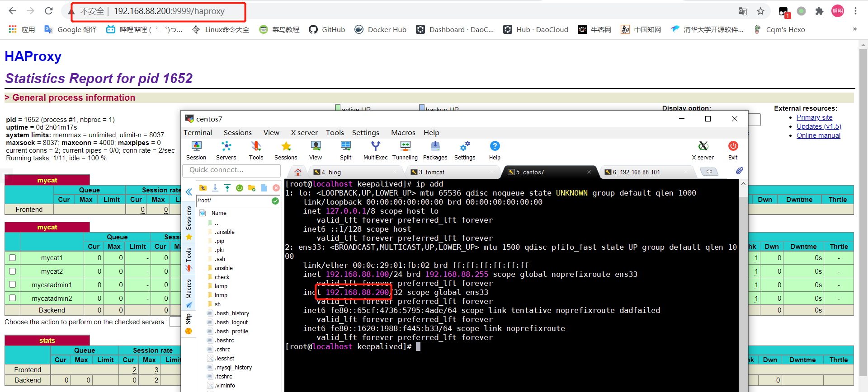Viewport: 868px width, 392px height.
Task: Click the Quick connect input field
Action: pos(231,170)
